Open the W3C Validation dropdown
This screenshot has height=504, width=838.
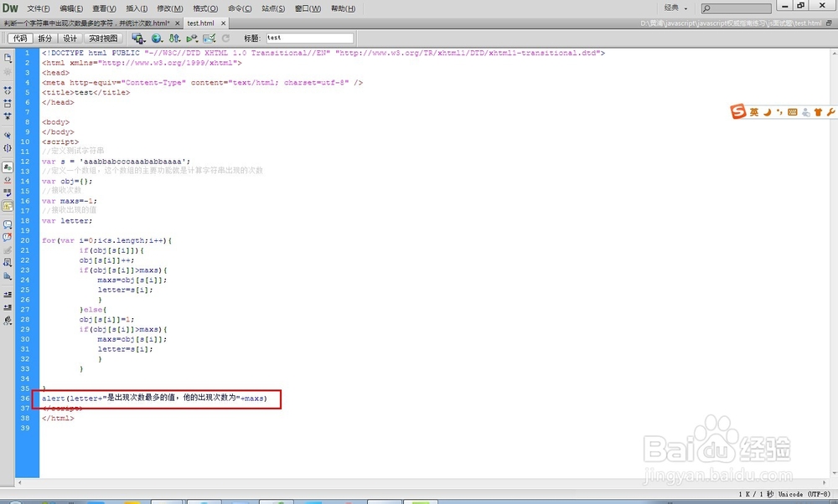192,39
